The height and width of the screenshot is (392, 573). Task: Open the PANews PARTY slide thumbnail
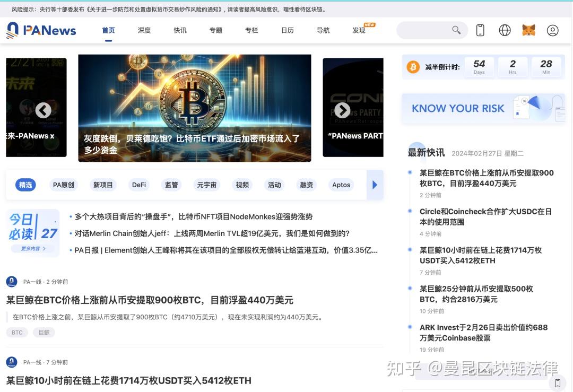coord(353,107)
